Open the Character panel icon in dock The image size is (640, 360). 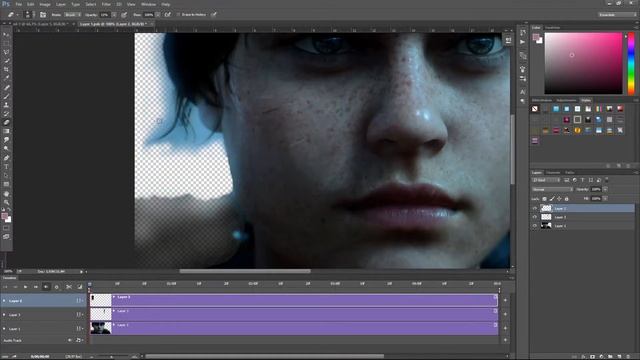(x=523, y=92)
